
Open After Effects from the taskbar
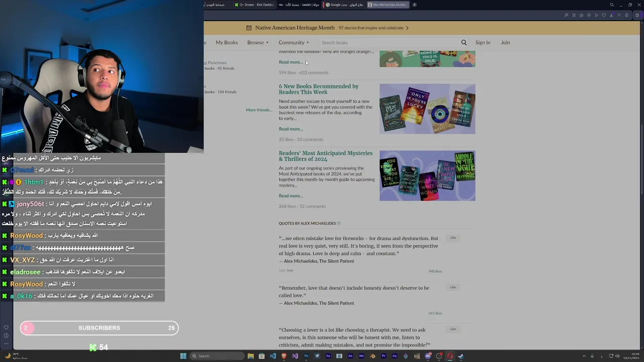(350, 356)
